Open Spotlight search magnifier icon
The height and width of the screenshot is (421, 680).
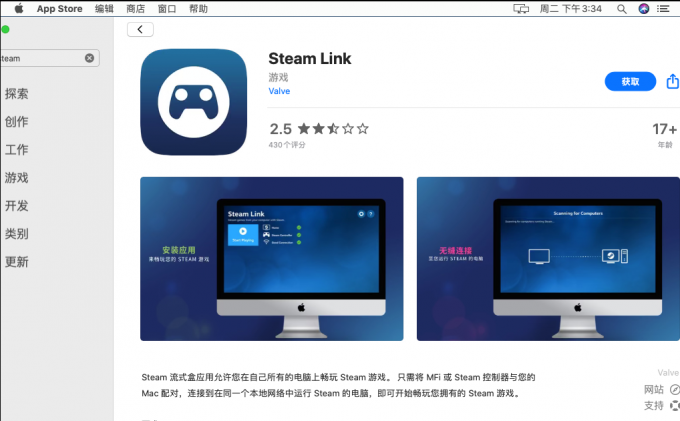click(621, 9)
